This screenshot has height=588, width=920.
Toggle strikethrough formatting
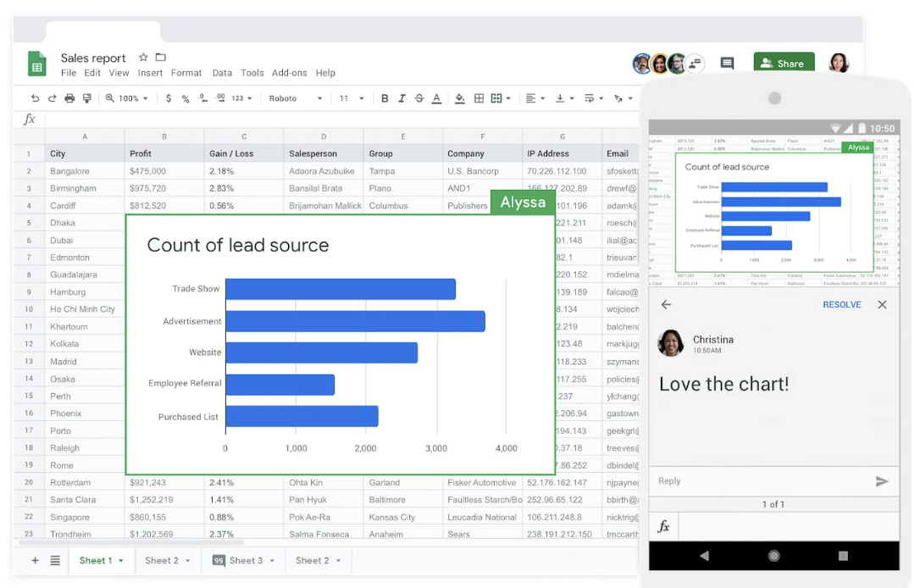coord(418,98)
